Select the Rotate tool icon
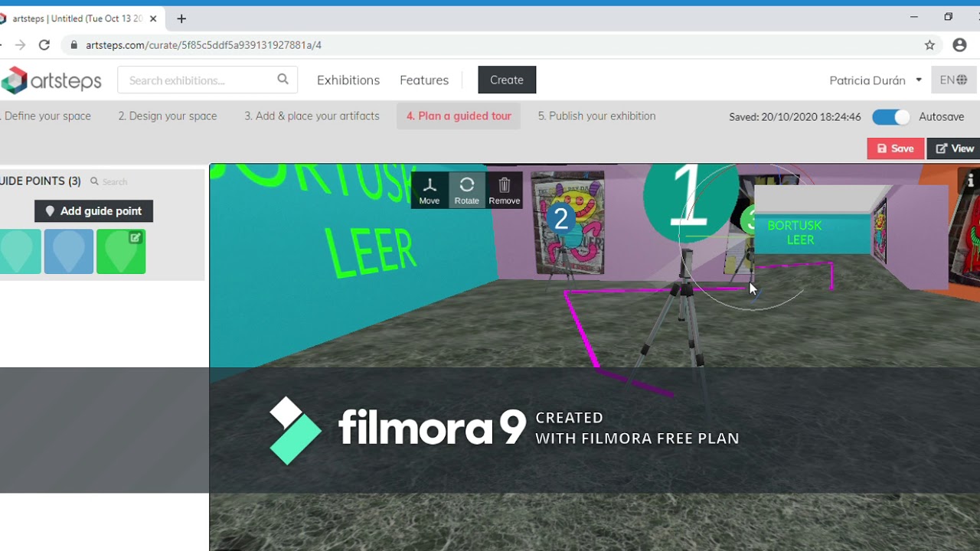Screen dimensions: 980x551 (467, 191)
